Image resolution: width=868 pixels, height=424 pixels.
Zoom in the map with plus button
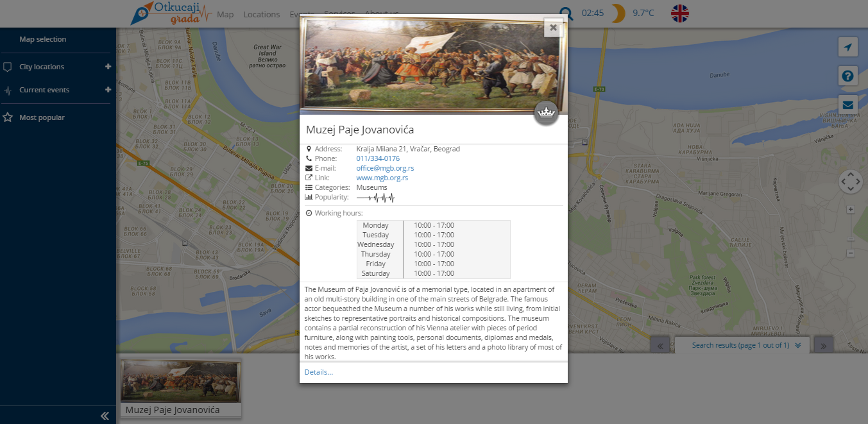point(851,209)
